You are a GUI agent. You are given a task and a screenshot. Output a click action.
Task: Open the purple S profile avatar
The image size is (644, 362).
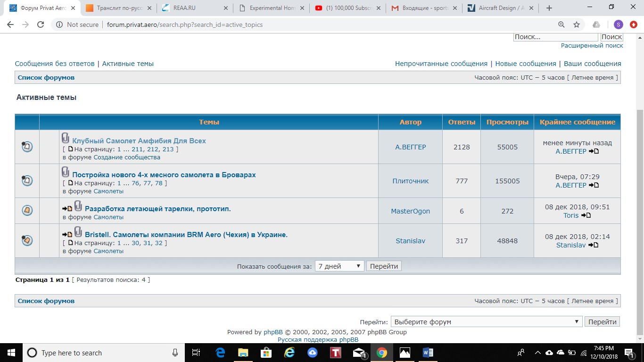pyautogui.click(x=618, y=25)
